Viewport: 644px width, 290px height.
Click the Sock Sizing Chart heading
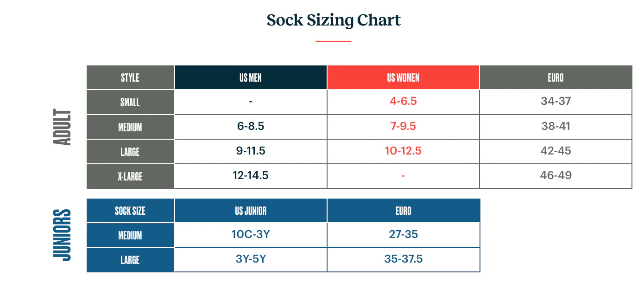pyautogui.click(x=334, y=20)
